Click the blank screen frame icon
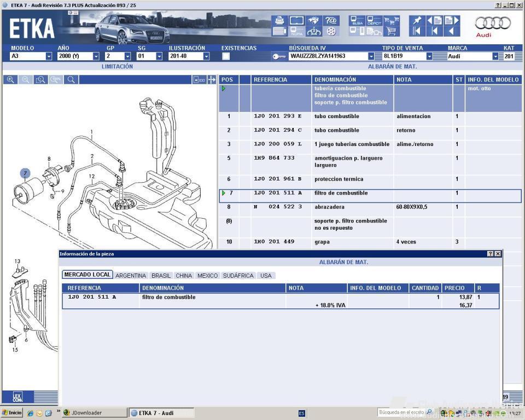The height and width of the screenshot is (420, 525). 296,20
